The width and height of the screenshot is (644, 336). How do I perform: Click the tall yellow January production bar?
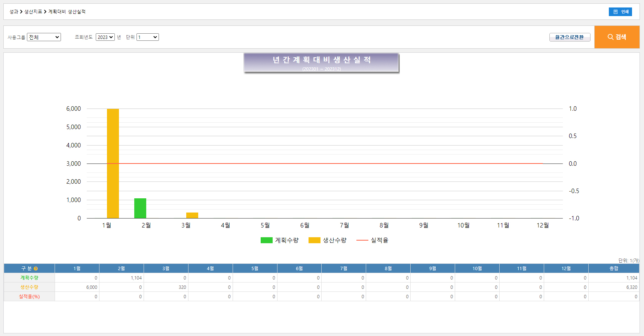113,164
